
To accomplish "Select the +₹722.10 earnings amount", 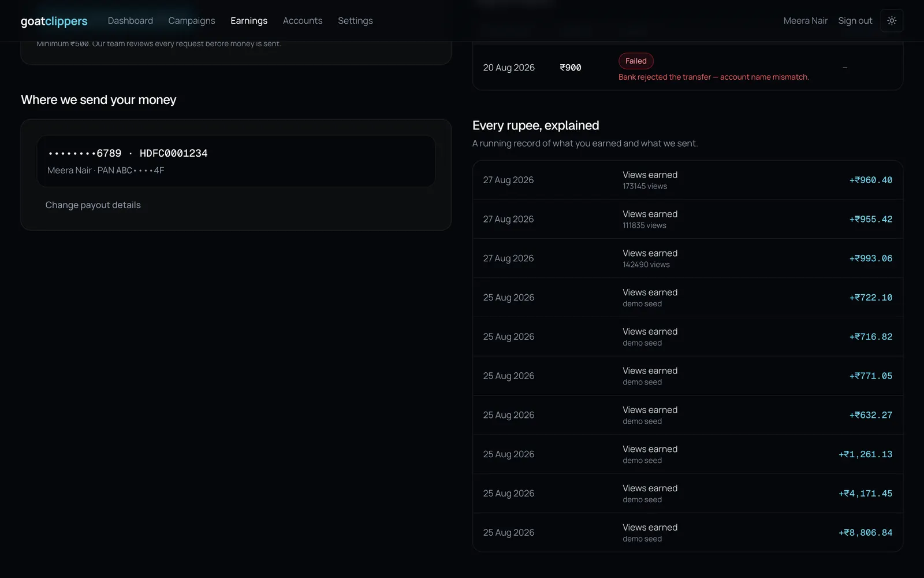I will pyautogui.click(x=871, y=298).
